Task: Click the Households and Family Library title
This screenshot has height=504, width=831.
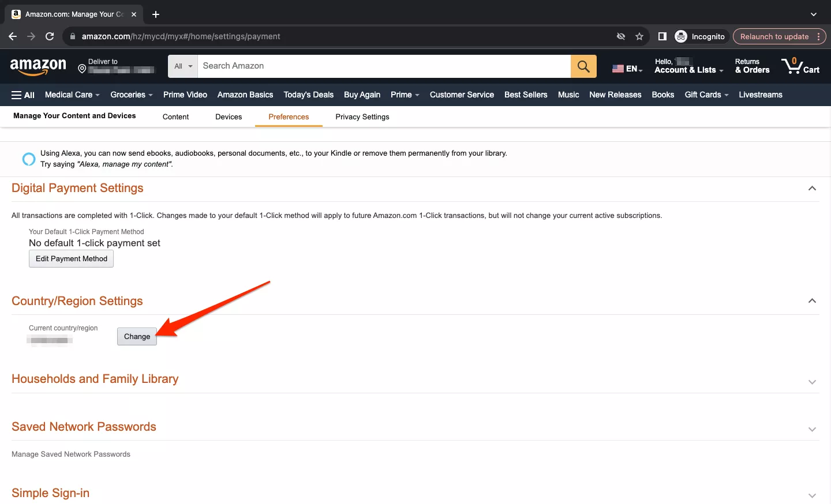Action: pos(95,379)
